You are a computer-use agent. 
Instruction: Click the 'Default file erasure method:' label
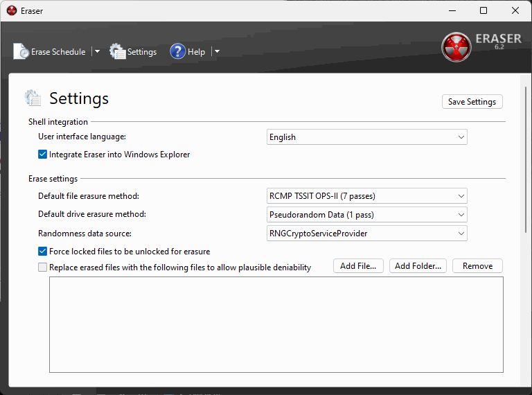(x=89, y=196)
